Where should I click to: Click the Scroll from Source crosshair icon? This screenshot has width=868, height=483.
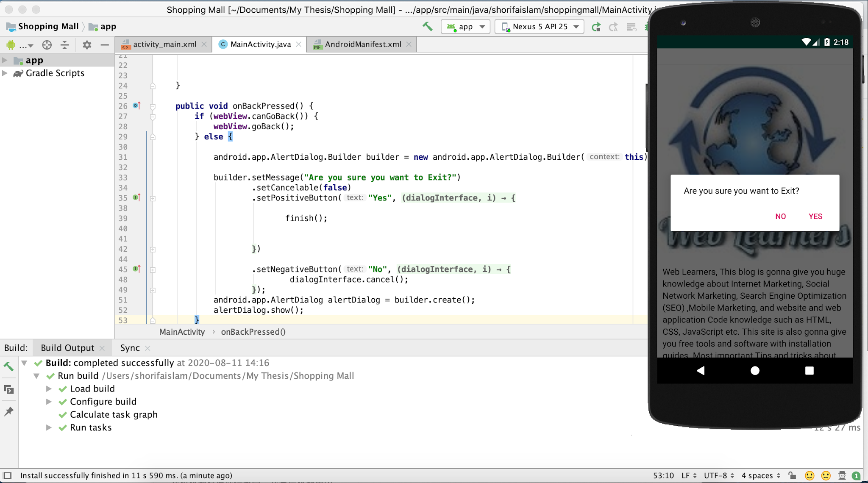point(47,44)
